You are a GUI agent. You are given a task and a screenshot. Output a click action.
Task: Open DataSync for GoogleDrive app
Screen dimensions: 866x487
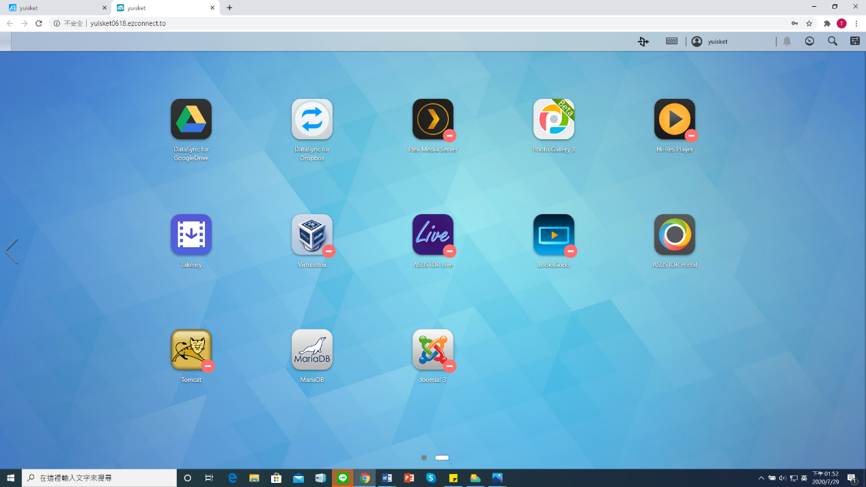click(191, 119)
